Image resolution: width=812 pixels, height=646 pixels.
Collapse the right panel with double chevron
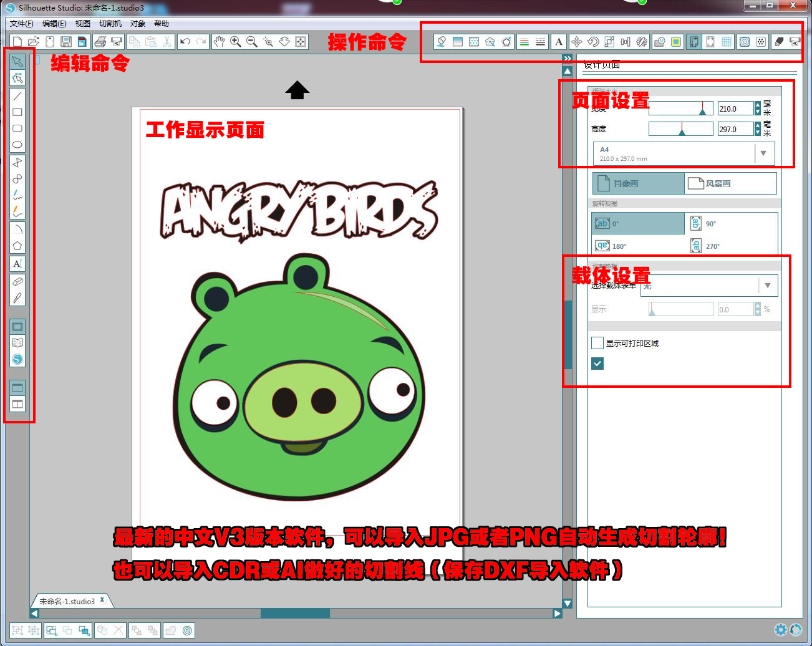pyautogui.click(x=567, y=58)
